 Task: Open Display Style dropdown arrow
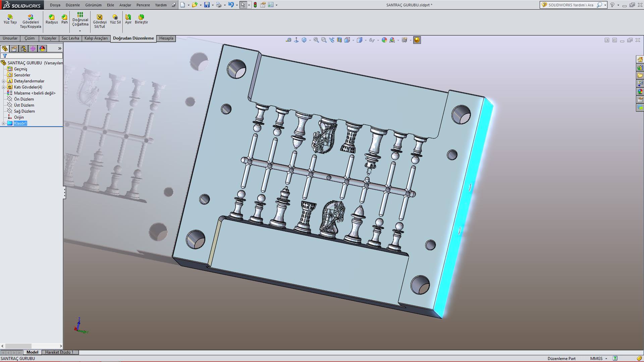366,40
